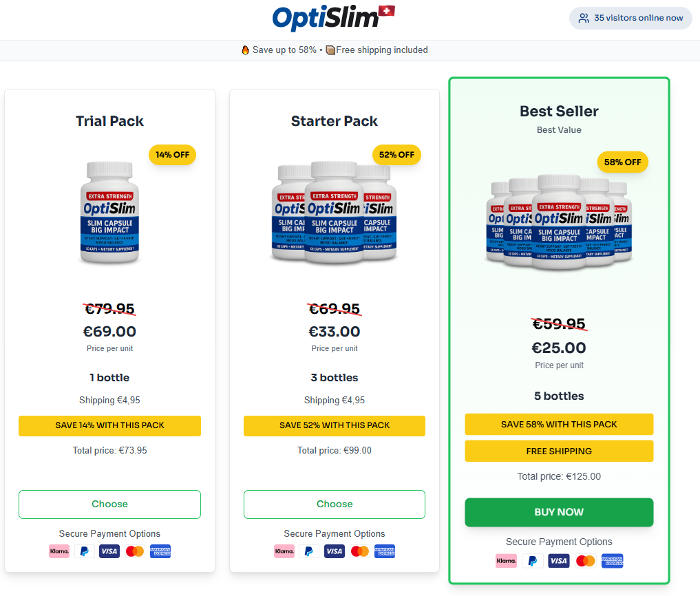Viewport: 700px width, 596px height.
Task: Select Choose under the Starter Pack
Action: 334,504
